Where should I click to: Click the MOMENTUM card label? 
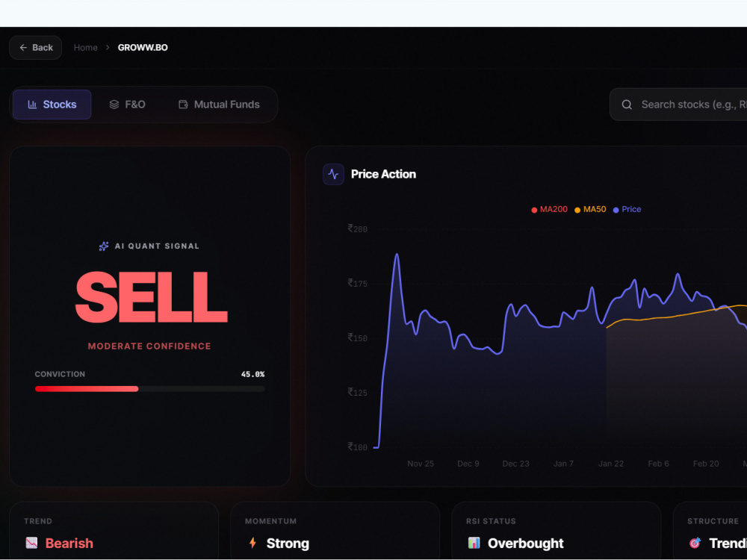[270, 521]
